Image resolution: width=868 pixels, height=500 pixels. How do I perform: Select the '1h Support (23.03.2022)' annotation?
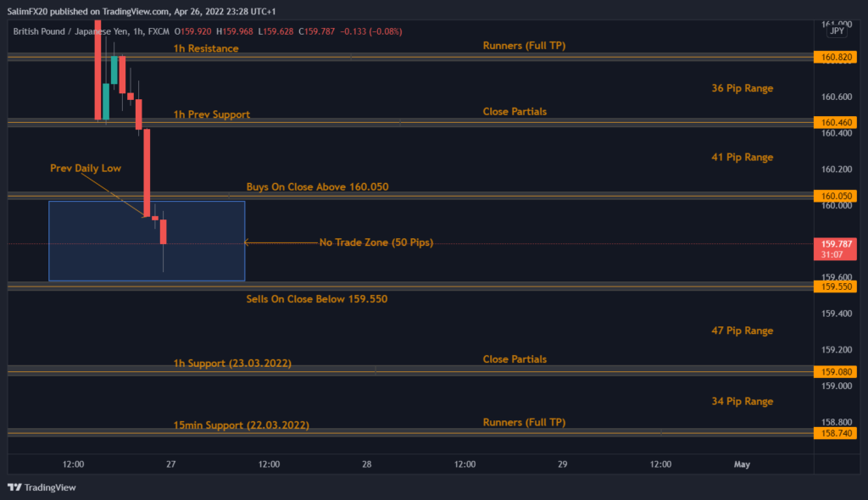click(232, 364)
